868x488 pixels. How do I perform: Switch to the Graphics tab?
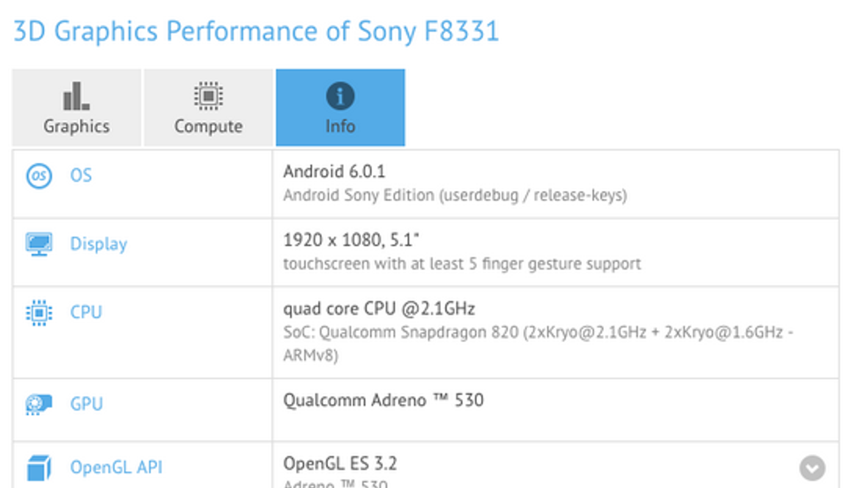point(76,108)
